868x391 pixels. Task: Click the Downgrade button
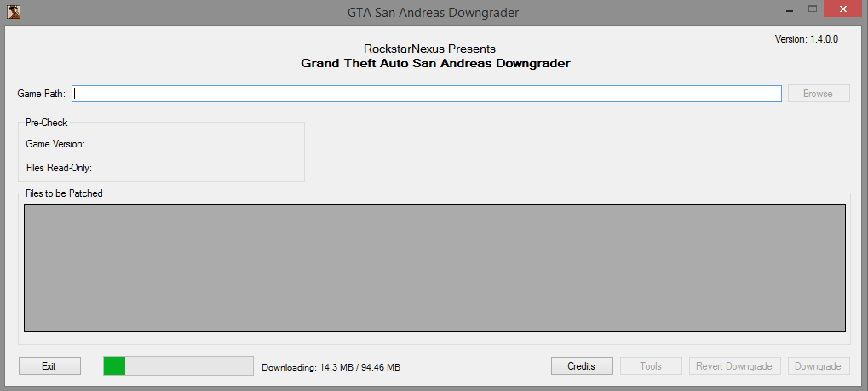coord(819,366)
